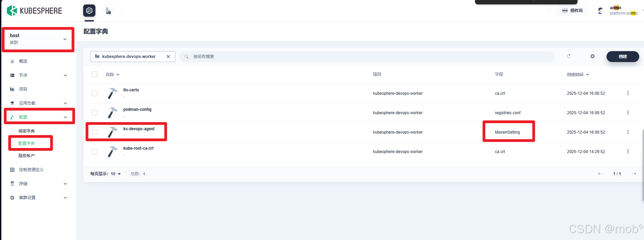Click the ks-devops-agent hammer icon
This screenshot has height=240, width=644.
pyautogui.click(x=112, y=132)
